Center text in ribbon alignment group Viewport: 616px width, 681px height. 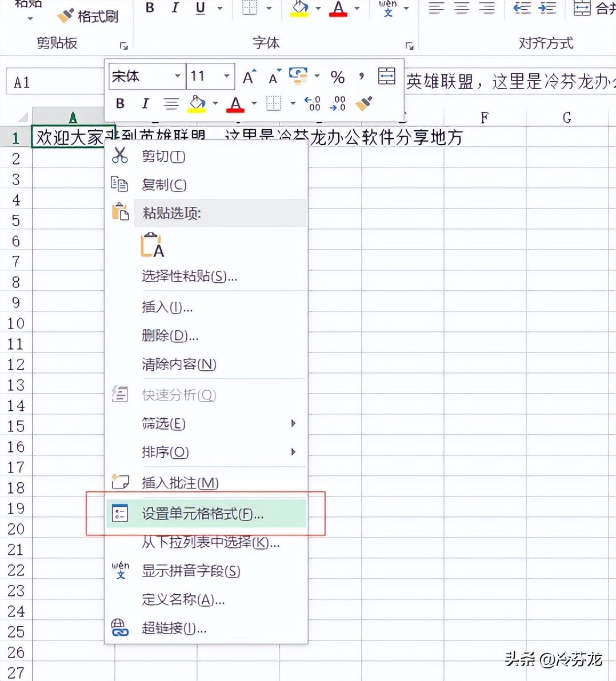coord(461,8)
